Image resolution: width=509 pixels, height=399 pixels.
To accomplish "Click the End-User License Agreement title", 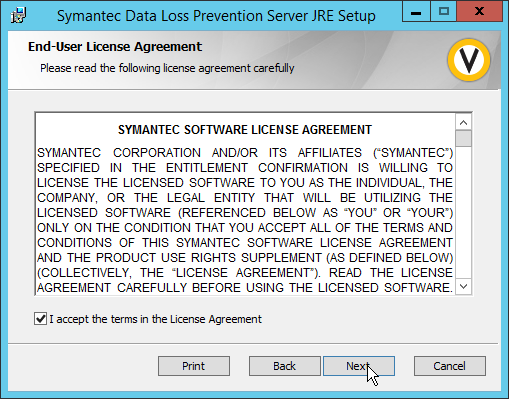I will click(115, 47).
